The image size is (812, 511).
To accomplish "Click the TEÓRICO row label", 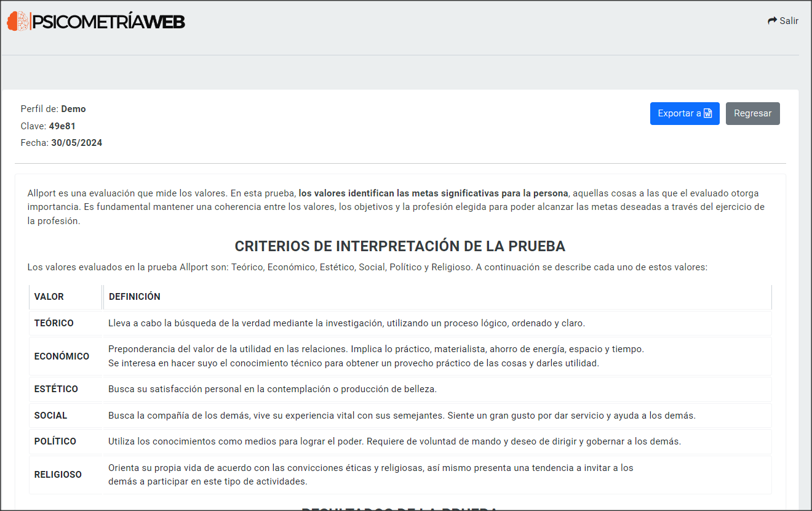I will pyautogui.click(x=54, y=323).
